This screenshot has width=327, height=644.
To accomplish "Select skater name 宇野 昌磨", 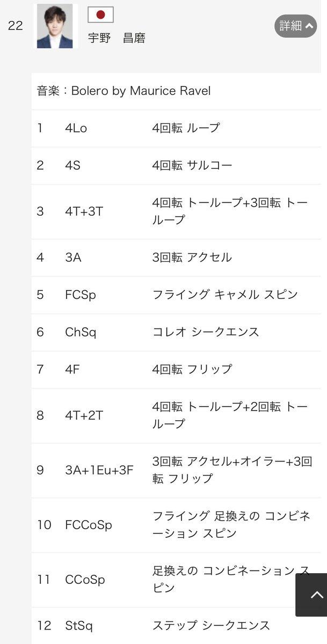I will 117,39.
